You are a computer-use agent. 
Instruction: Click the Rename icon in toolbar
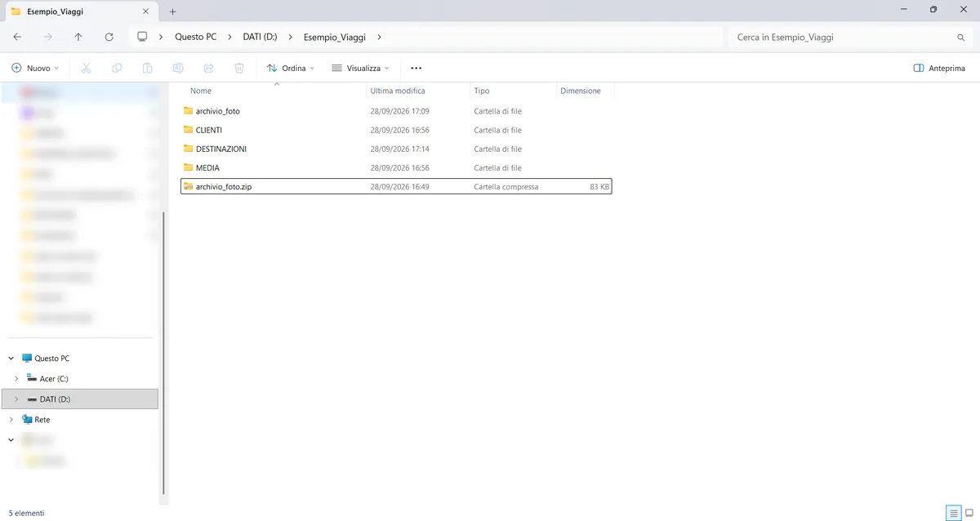tap(178, 68)
